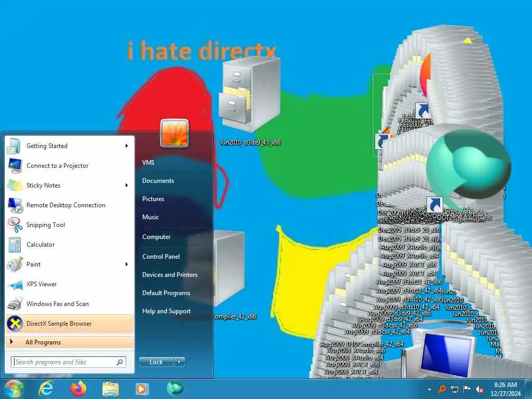Open Windows Media Player from taskbar
This screenshot has height=399, width=532.
point(142,389)
